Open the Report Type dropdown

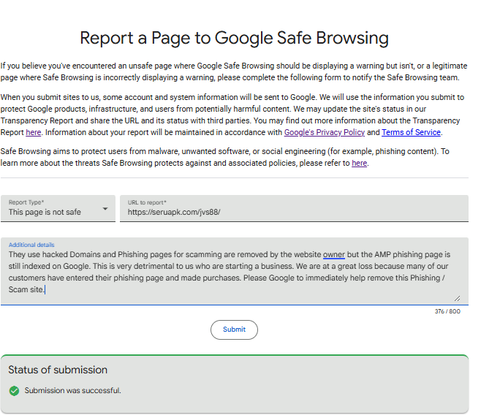(58, 208)
